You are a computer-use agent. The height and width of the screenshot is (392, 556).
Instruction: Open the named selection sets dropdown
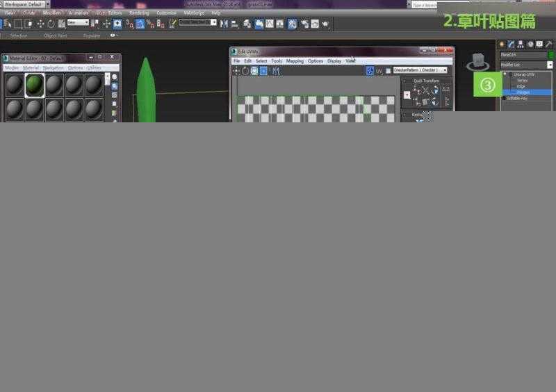pyautogui.click(x=197, y=22)
